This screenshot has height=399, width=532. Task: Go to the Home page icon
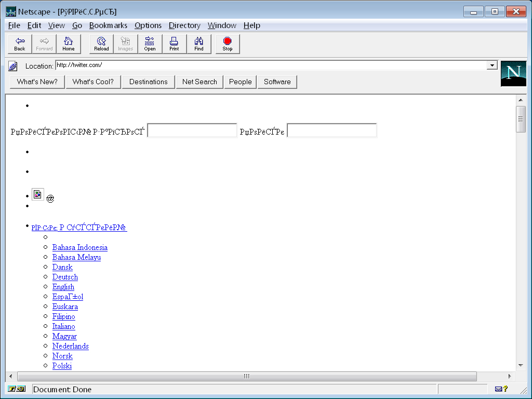(69, 44)
